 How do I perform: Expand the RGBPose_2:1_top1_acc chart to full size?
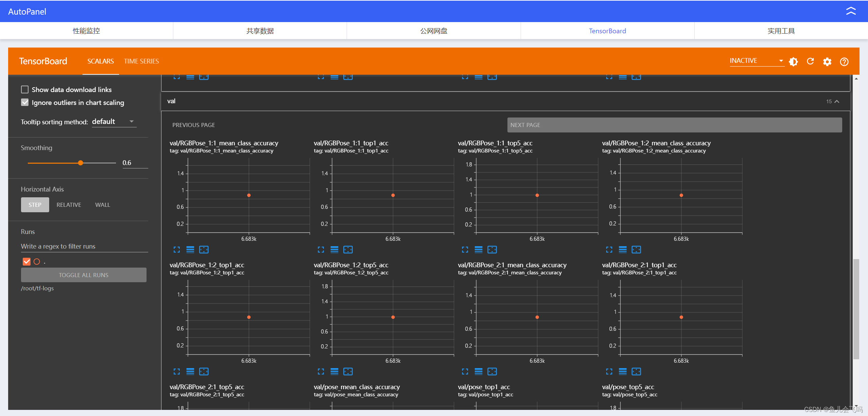tap(609, 372)
